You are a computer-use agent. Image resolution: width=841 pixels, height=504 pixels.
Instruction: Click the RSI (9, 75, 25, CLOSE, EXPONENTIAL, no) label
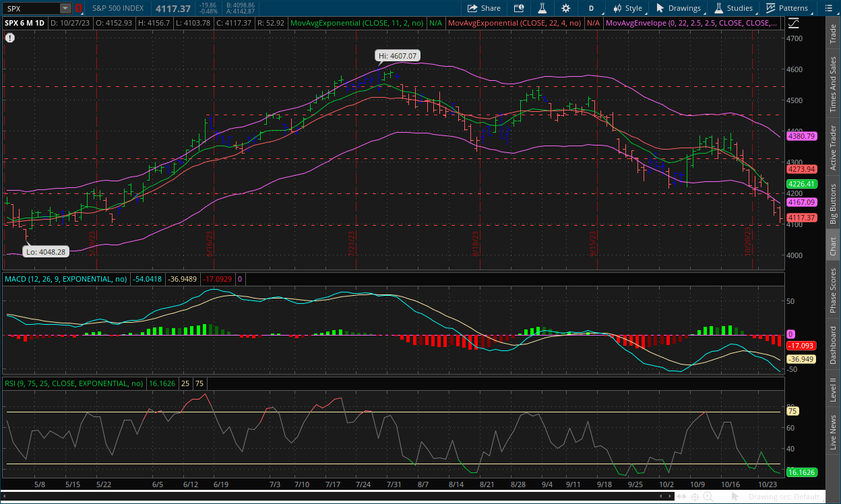pos(74,383)
